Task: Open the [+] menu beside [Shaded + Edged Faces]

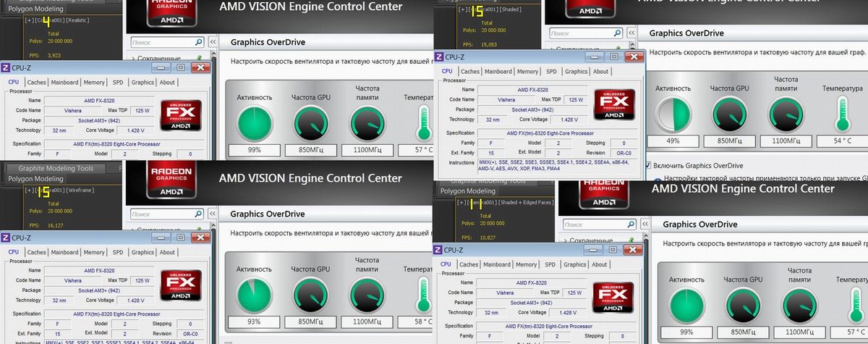Action: click(461, 203)
